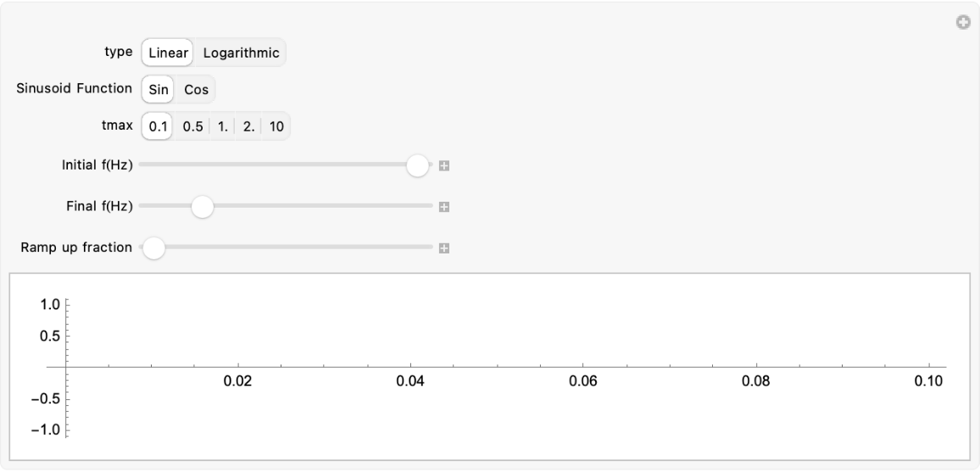Screen dimensions: 980x473
Task: Set tmax to 0.5
Action: 192,125
